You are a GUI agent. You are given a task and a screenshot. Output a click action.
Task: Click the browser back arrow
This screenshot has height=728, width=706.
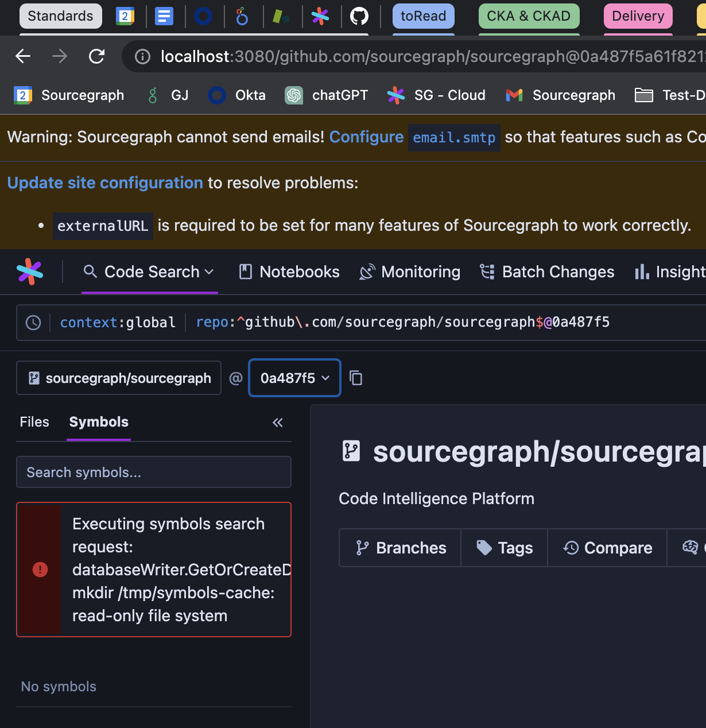coord(23,56)
